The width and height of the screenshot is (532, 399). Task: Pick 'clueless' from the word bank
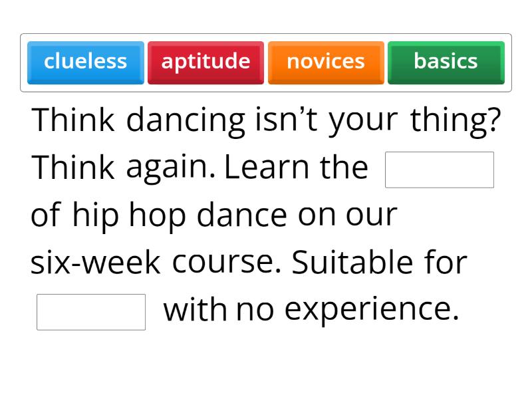click(85, 62)
